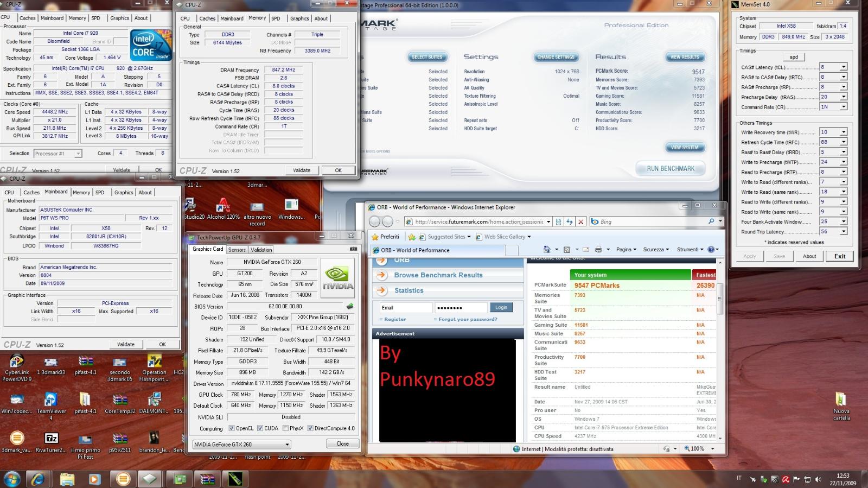Click RUN BENCHMARK in PCMark Vantage
The image size is (868, 488).
tap(671, 169)
